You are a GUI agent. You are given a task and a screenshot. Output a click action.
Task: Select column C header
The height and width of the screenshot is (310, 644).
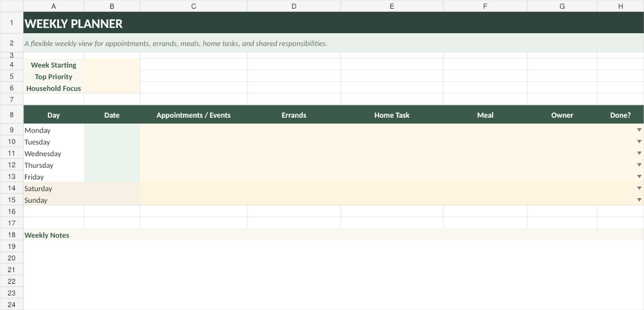(194, 6)
